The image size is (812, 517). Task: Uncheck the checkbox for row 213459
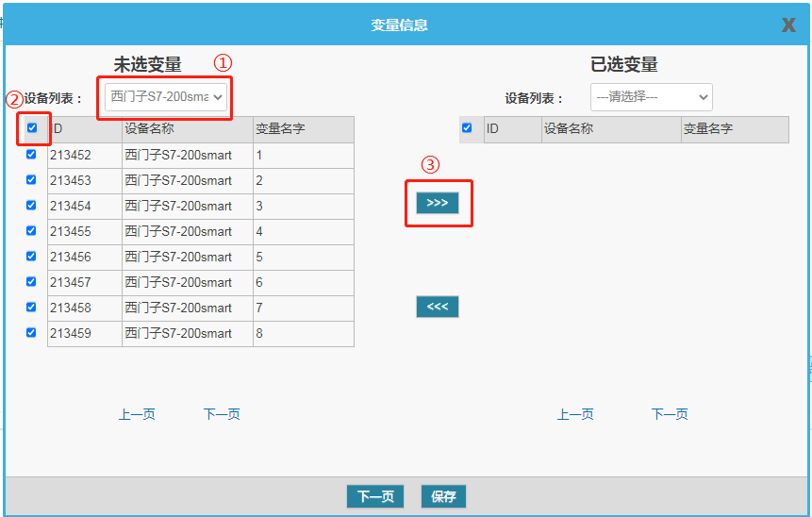(31, 333)
